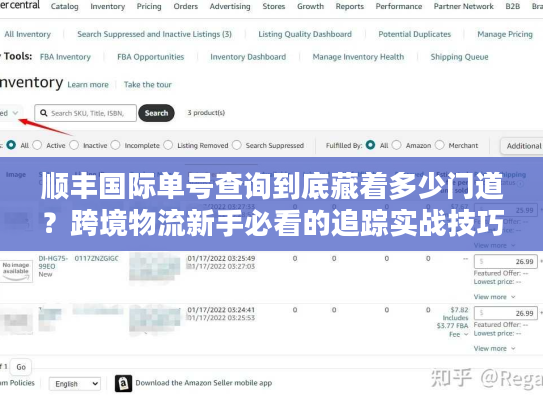
Task: Open the Additional filters button
Action: coord(522,146)
